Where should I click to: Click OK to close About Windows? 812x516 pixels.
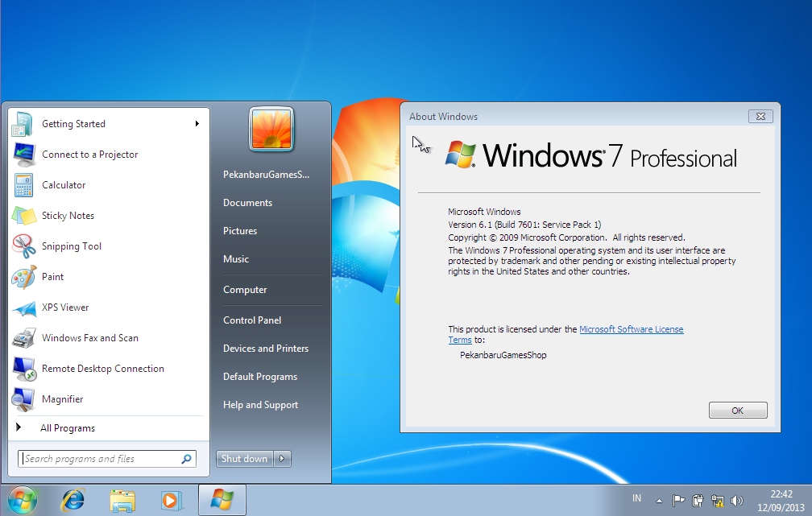pyautogui.click(x=737, y=410)
